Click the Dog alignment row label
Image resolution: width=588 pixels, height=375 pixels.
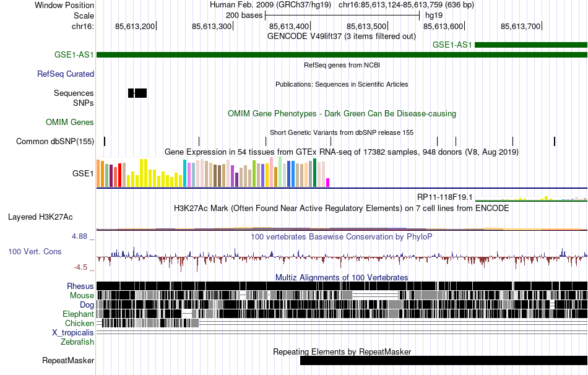87,305
